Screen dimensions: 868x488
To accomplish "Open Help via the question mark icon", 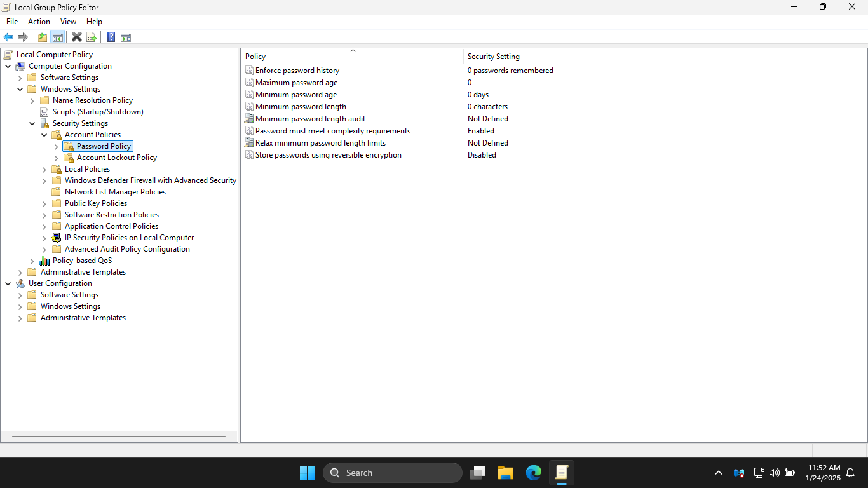I will tap(111, 37).
